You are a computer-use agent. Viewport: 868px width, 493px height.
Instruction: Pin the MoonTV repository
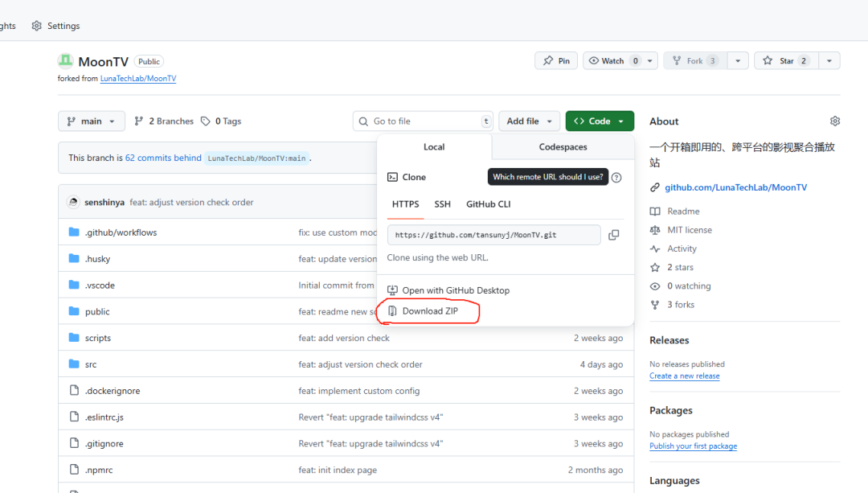click(x=556, y=61)
